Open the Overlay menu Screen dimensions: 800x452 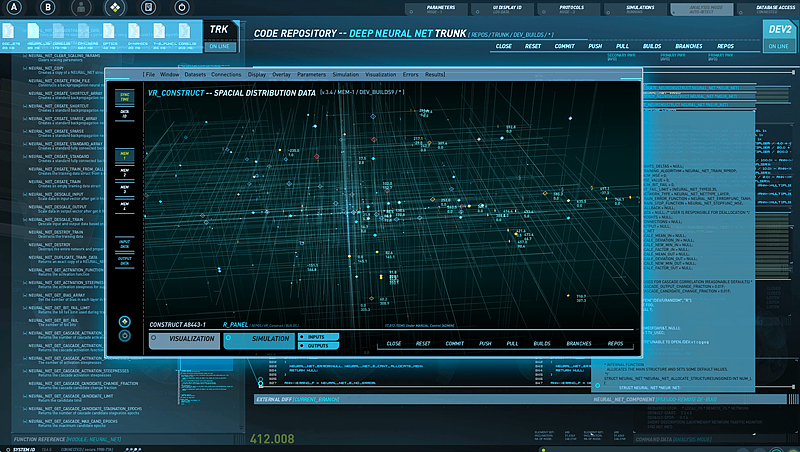[x=282, y=75]
